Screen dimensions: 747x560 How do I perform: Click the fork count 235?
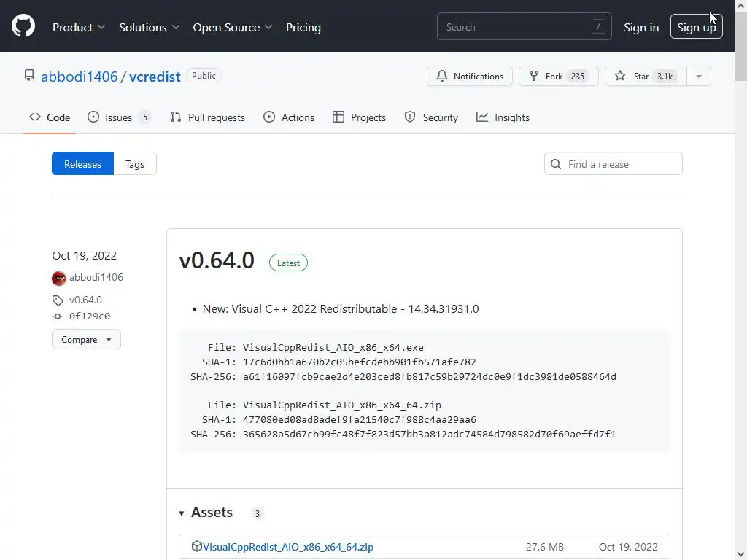tap(578, 76)
